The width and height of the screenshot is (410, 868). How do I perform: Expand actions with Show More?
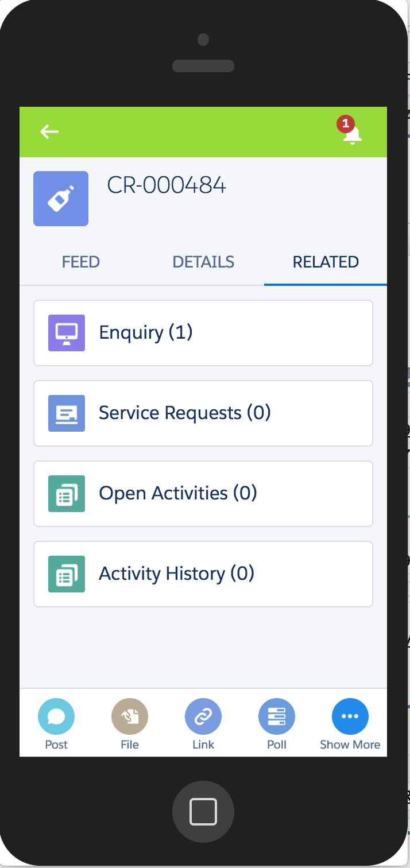[x=350, y=716]
